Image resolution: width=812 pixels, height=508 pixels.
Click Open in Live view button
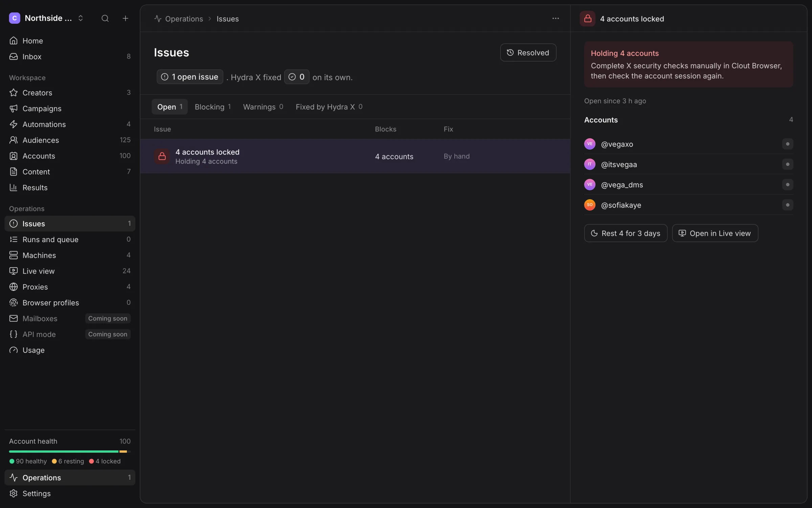[x=715, y=233]
